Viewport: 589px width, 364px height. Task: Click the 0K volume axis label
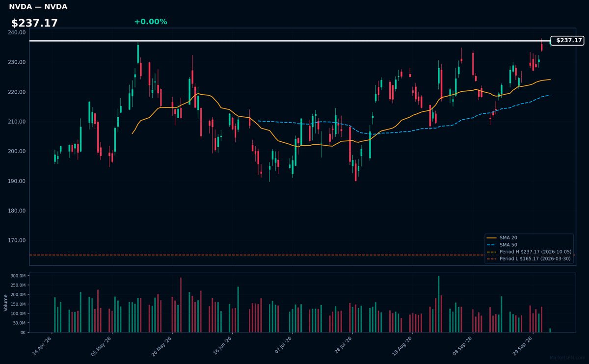tap(23, 333)
